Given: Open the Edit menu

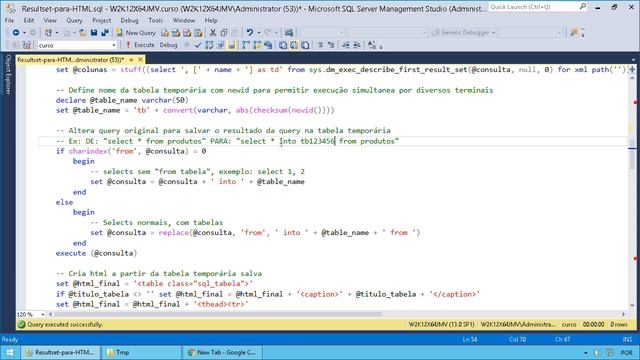Looking at the screenshot, I should click(29, 20).
